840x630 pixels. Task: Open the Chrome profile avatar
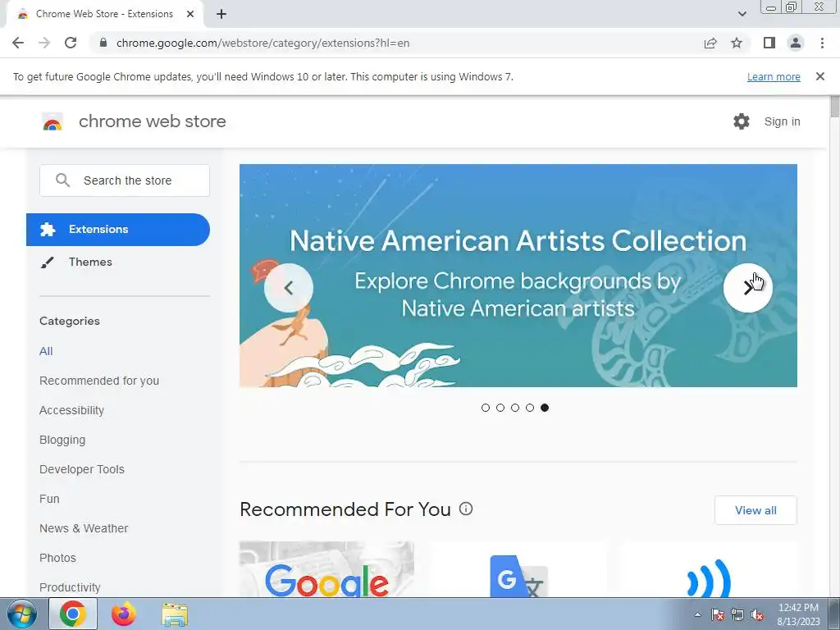[796, 43]
